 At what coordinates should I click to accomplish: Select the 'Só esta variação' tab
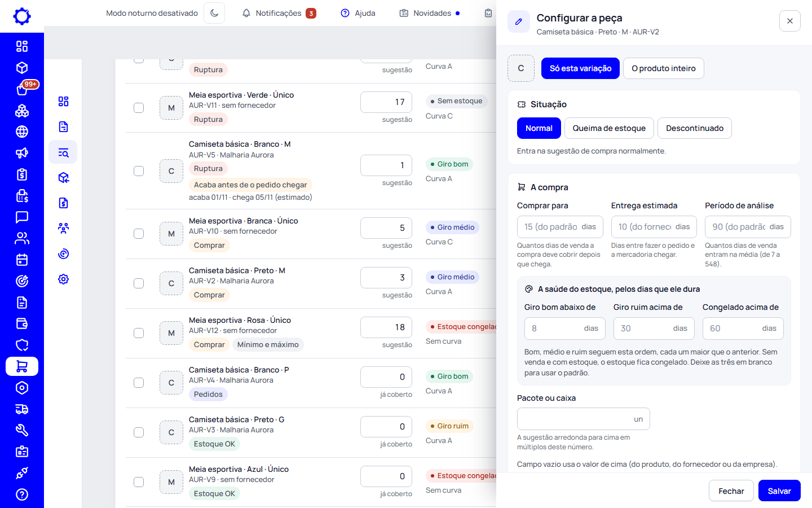coord(580,68)
